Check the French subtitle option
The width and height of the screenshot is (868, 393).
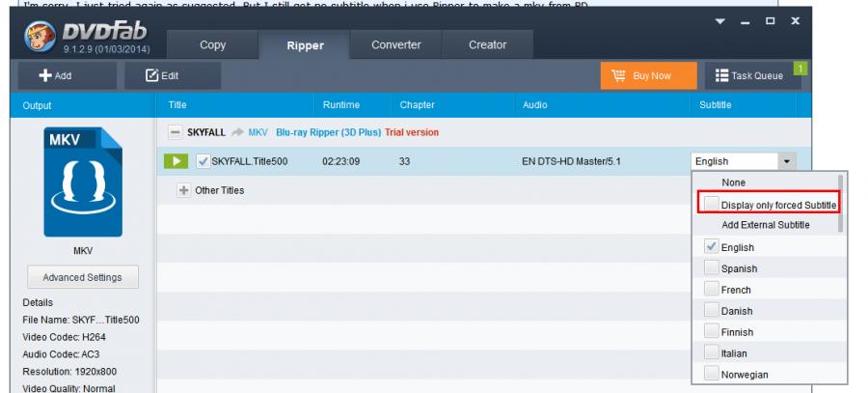coord(711,290)
